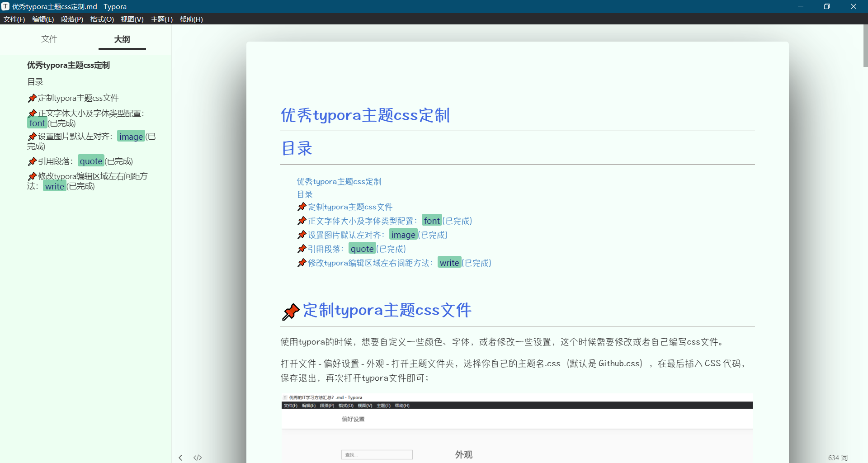The height and width of the screenshot is (463, 868).
Task: Click the embedded 偏好设置 screenshot image
Action: 517,428
